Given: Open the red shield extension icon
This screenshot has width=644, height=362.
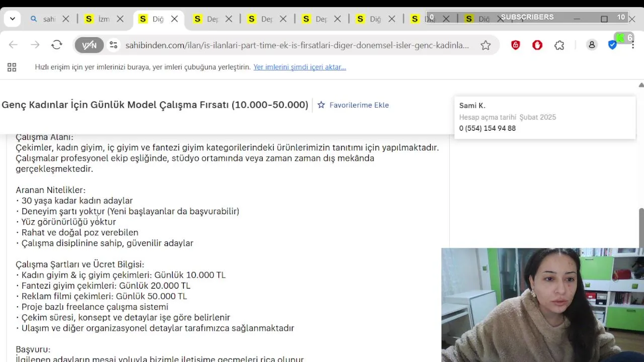Looking at the screenshot, I should (516, 45).
